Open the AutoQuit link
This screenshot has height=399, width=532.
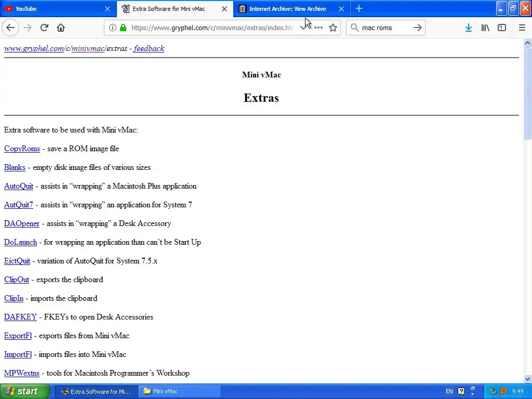pos(19,186)
